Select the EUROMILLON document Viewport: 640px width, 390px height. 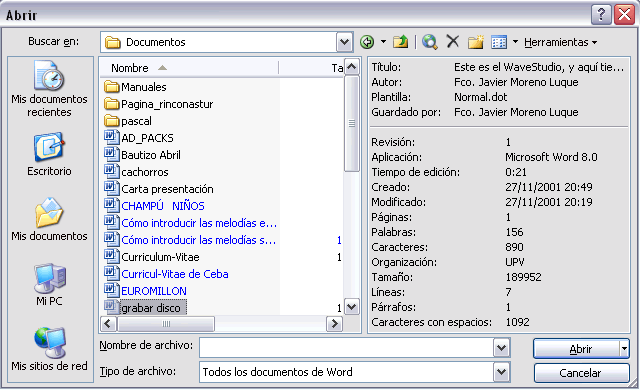[x=145, y=291]
